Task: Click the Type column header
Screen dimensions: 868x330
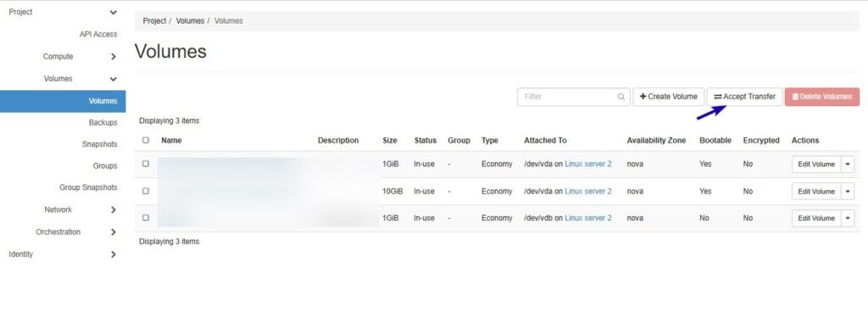Action: [x=490, y=141]
